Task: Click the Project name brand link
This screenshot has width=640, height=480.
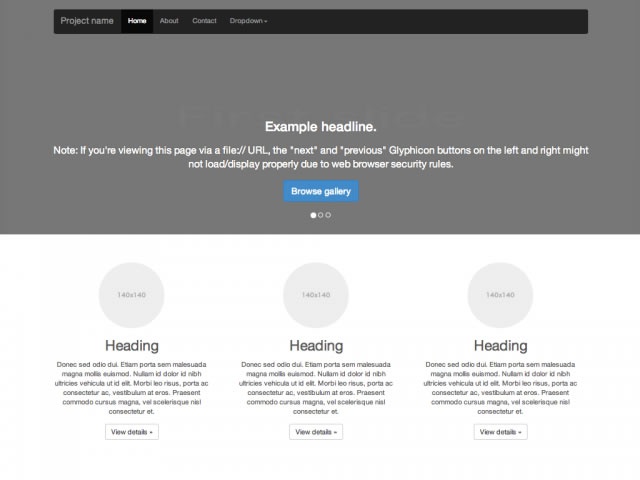Action: [x=87, y=21]
